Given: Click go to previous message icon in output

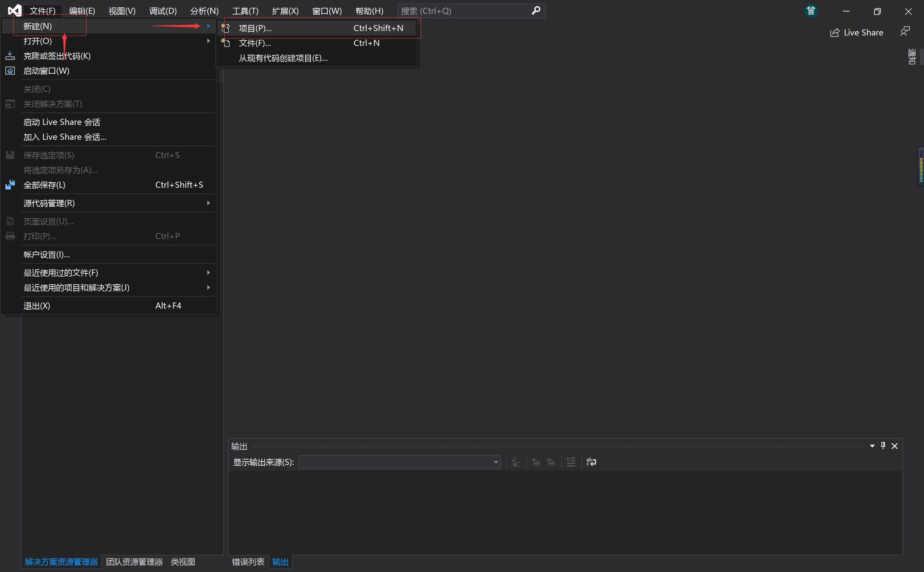Looking at the screenshot, I should 536,462.
